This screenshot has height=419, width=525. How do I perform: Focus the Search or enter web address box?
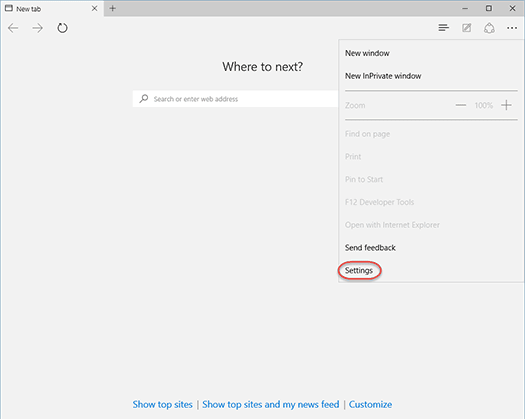pos(235,99)
